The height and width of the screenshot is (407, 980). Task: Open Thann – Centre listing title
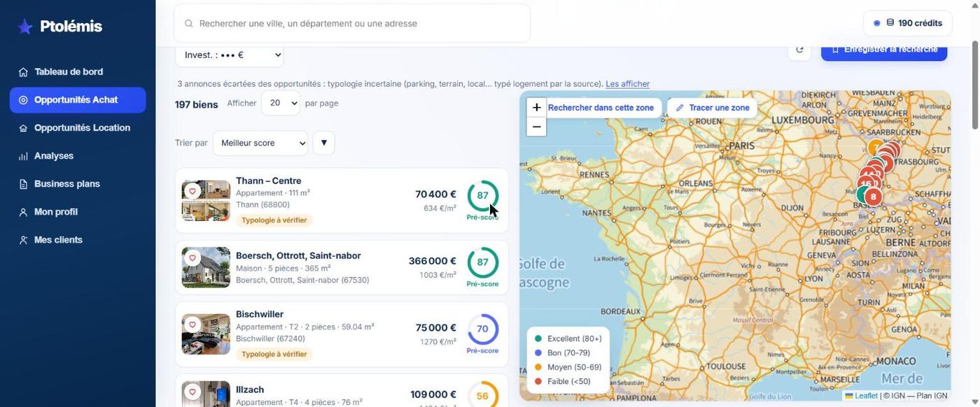269,181
